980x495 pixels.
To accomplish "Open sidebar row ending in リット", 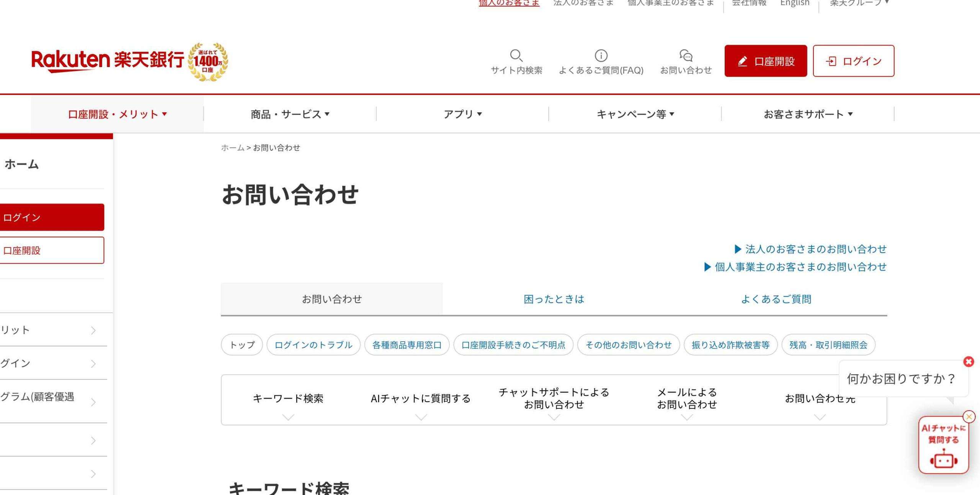I will [x=53, y=330].
